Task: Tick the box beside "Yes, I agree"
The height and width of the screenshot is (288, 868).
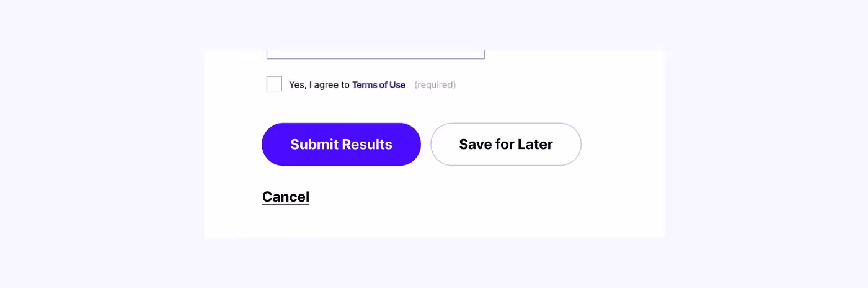Action: click(274, 84)
